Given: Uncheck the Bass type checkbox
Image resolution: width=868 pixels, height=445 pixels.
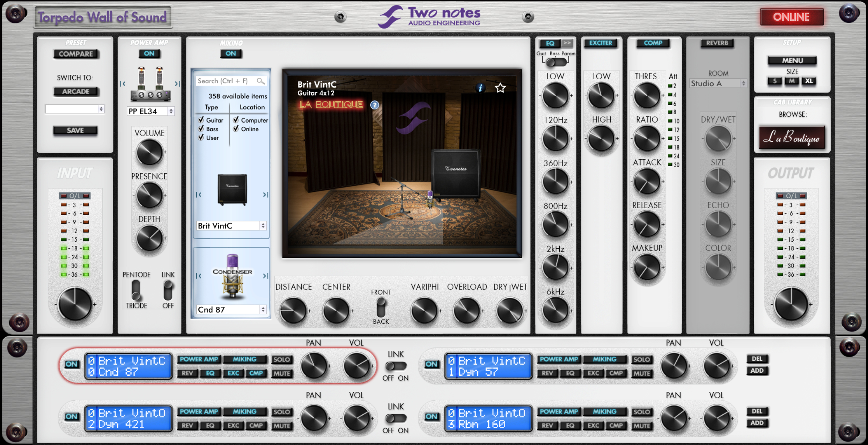Looking at the screenshot, I should click(x=201, y=129).
